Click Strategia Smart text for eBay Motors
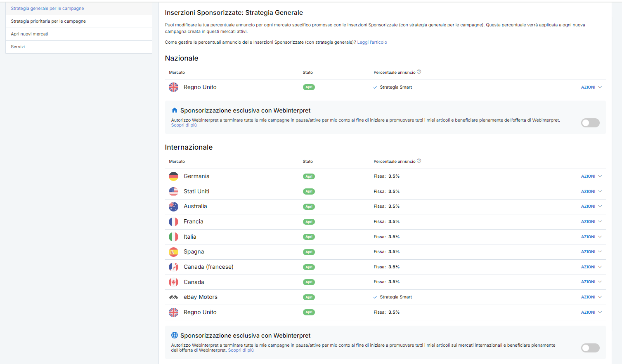 coord(396,297)
